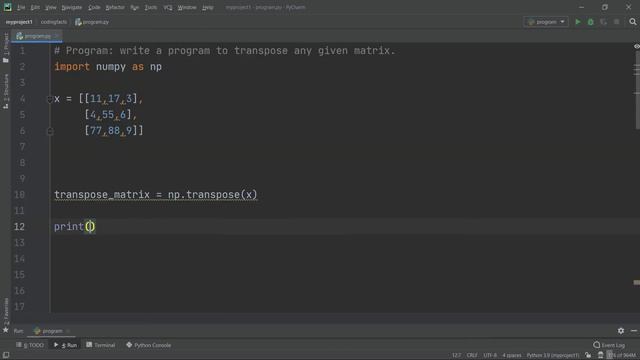Open the Python Console tool window

[x=149, y=345]
